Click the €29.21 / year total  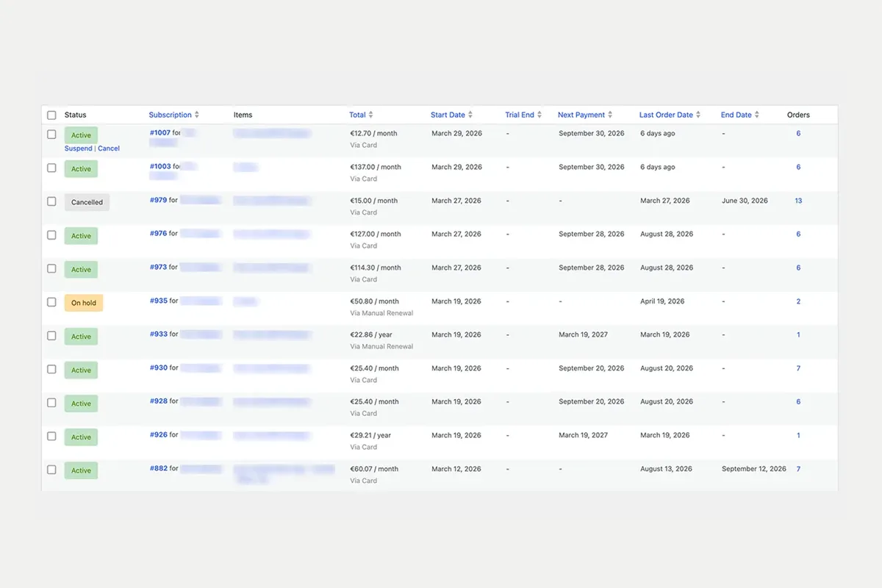click(370, 435)
